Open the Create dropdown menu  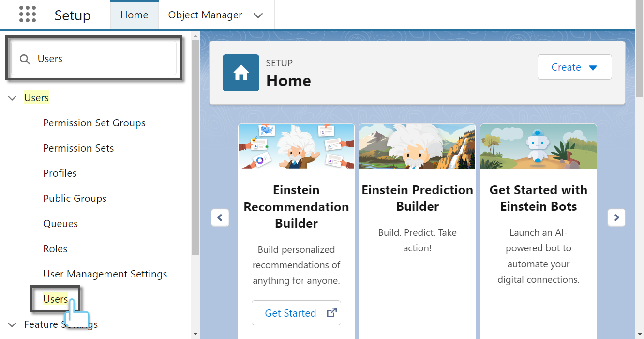pyautogui.click(x=575, y=67)
